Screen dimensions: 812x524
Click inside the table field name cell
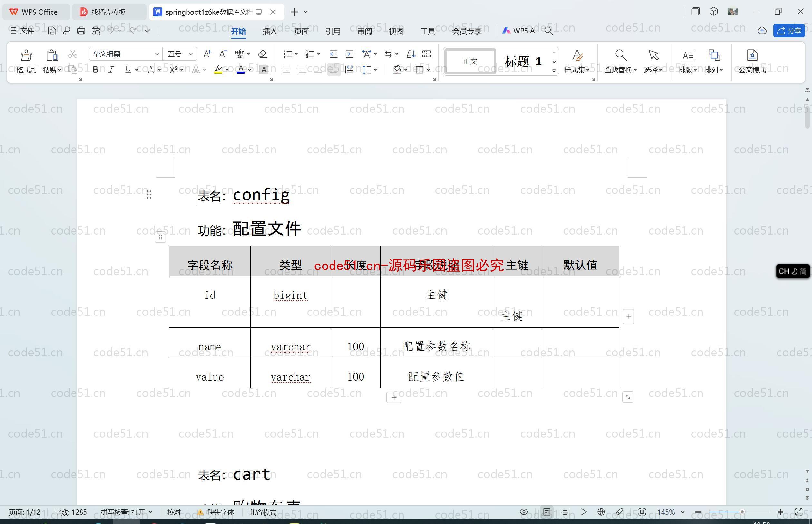(209, 265)
